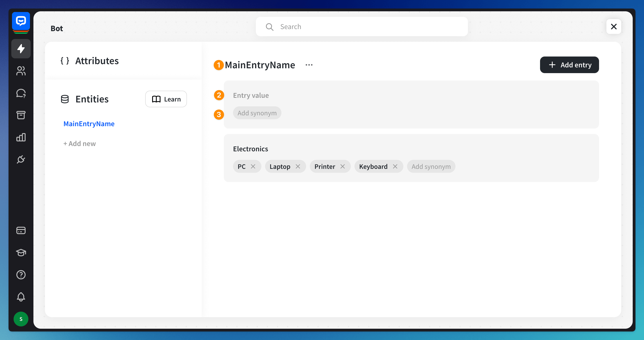The width and height of the screenshot is (644, 340).
Task: Select MainEntryName in the Entities list
Action: click(89, 124)
